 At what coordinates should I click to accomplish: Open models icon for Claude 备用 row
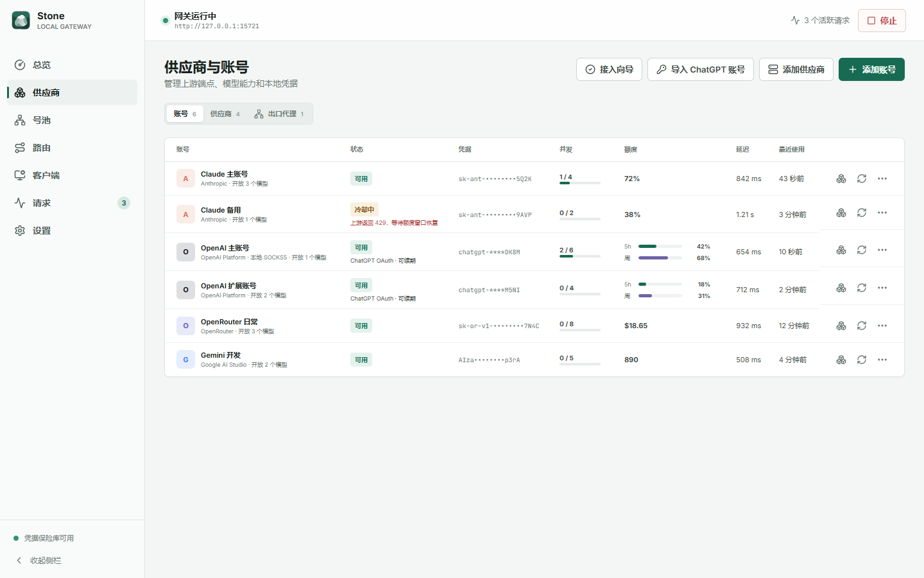[841, 213]
